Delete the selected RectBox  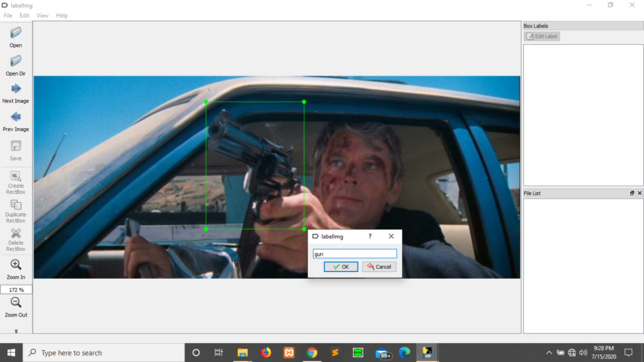[x=16, y=240]
